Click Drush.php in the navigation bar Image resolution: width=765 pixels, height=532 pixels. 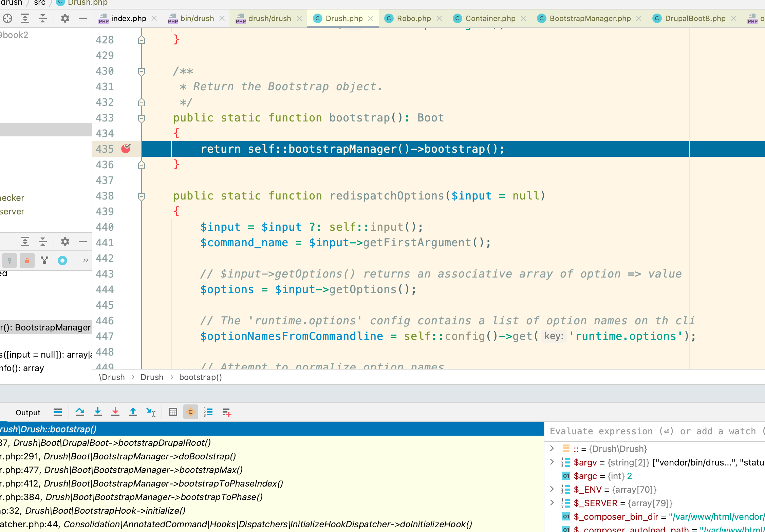pos(87,3)
